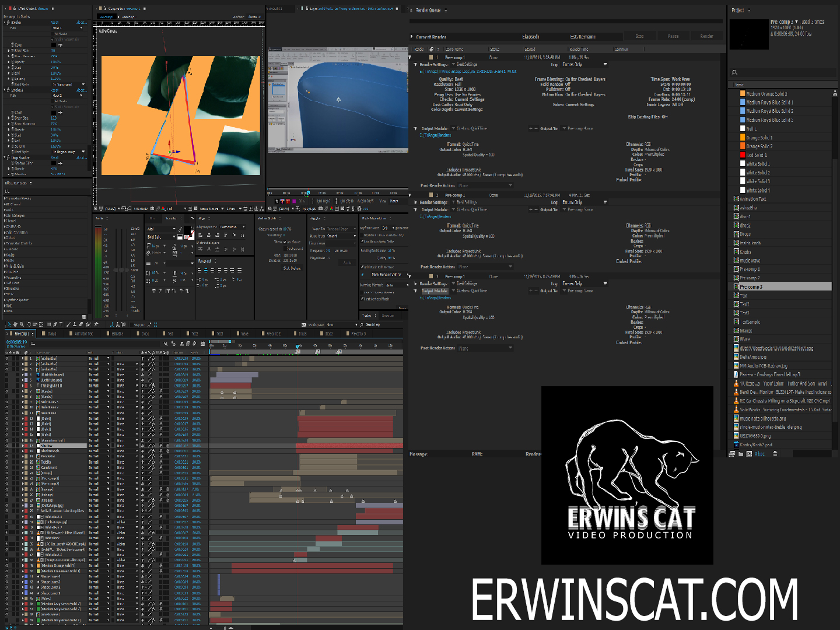Select the Brush tool
The height and width of the screenshot is (630, 840).
(x=69, y=324)
